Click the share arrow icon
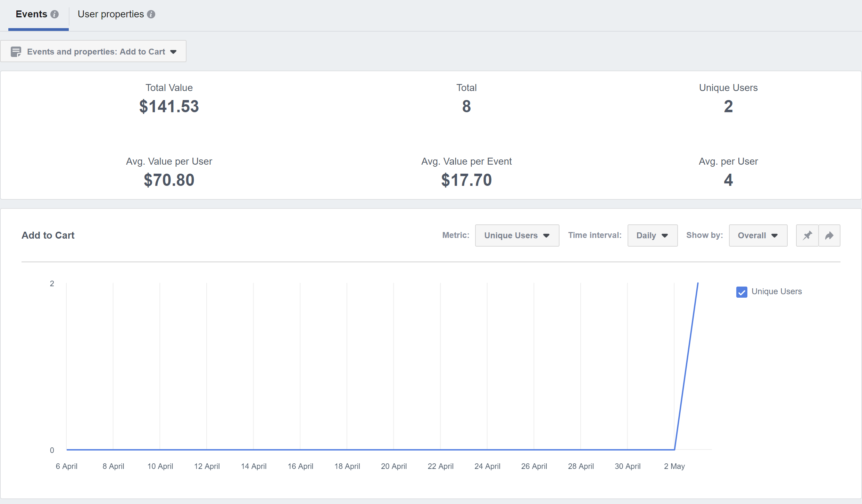 (x=829, y=236)
